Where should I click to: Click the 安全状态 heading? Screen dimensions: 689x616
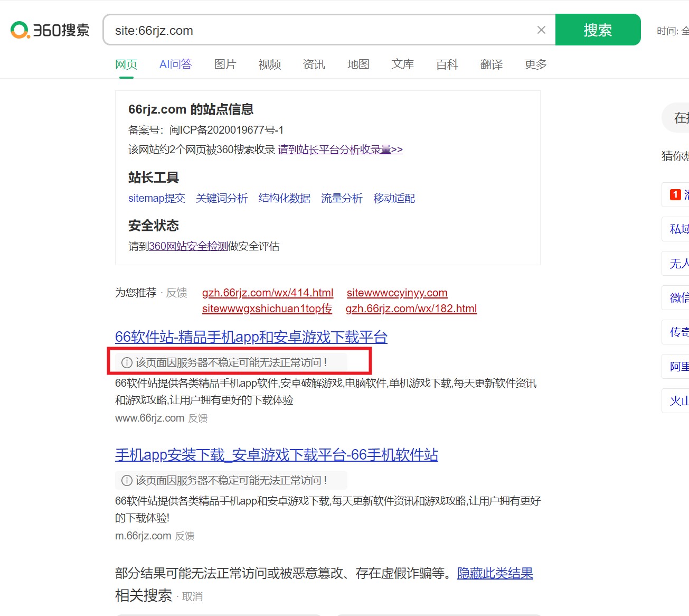[x=154, y=226]
